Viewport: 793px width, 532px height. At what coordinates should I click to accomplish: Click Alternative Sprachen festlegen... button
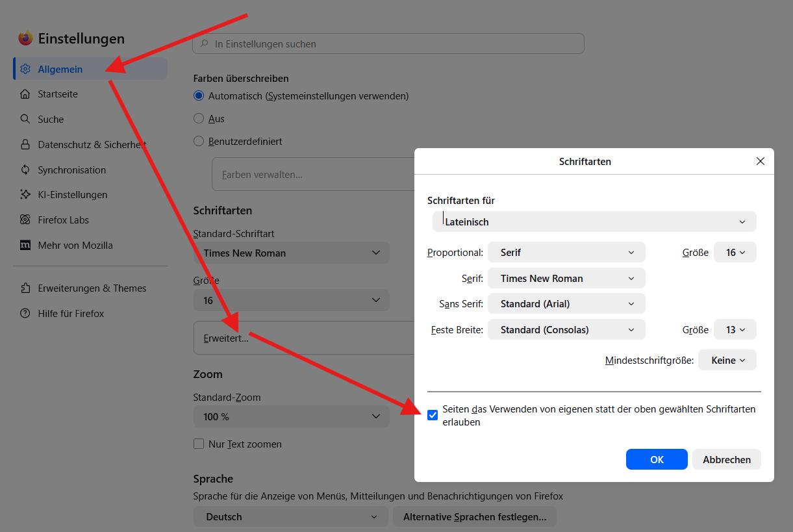pyautogui.click(x=475, y=517)
